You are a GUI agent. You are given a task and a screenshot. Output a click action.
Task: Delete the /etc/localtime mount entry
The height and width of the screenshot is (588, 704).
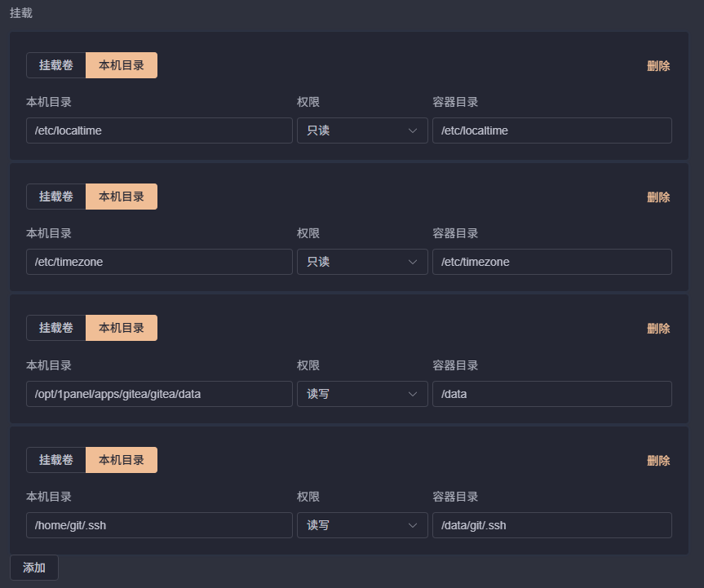[658, 66]
